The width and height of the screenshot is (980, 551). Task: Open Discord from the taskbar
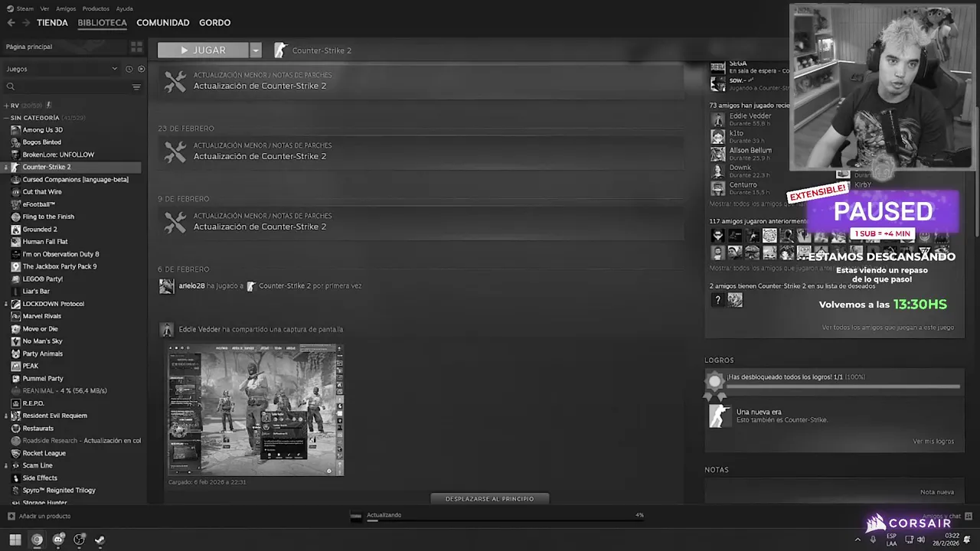[58, 540]
